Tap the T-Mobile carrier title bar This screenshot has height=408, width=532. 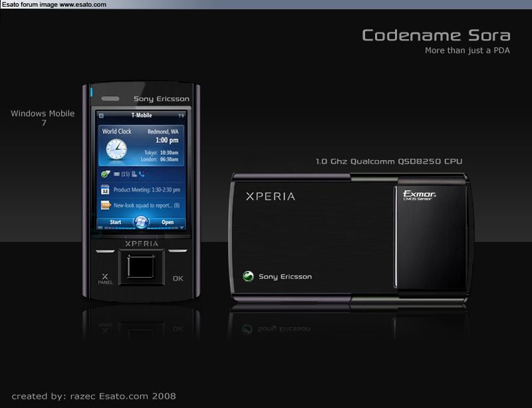pyautogui.click(x=141, y=116)
